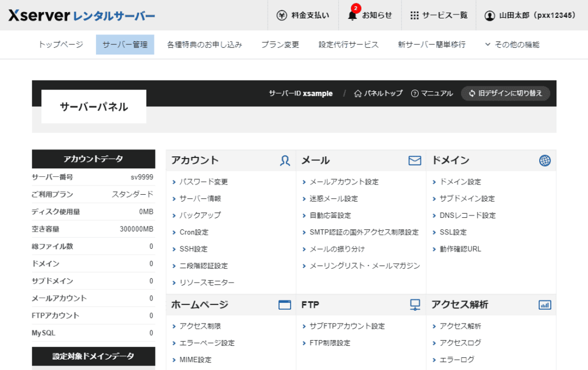Click the domain globe icon
The width and height of the screenshot is (588, 370).
(544, 161)
